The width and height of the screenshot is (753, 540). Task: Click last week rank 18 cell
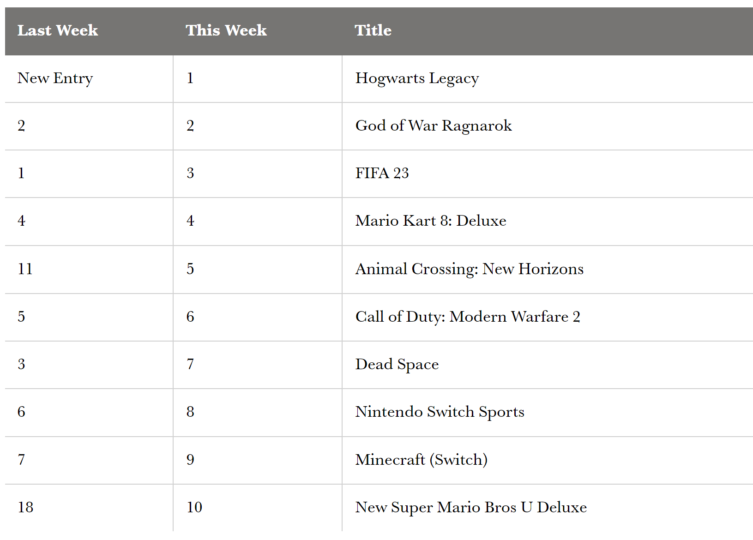coord(26,507)
